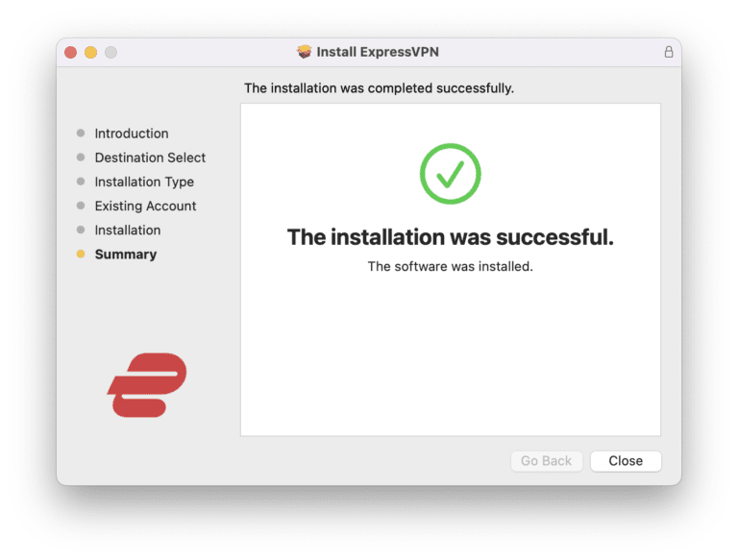
Task: Click the lock icon in title bar
Action: tap(669, 52)
